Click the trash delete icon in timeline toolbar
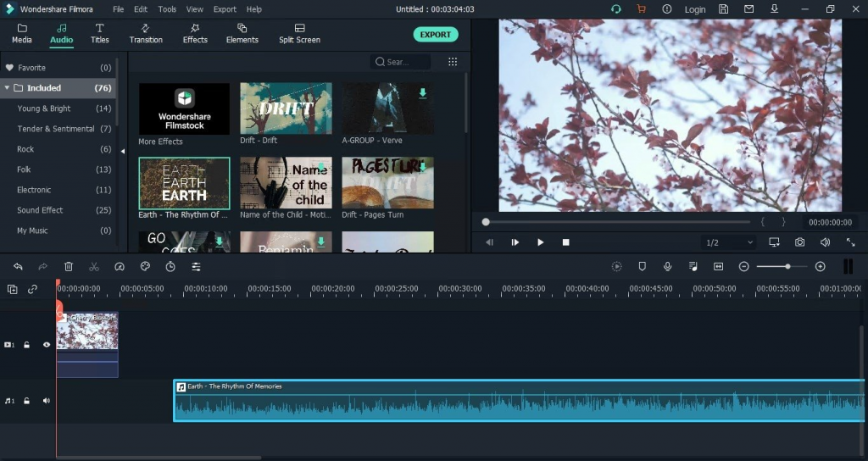868x461 pixels. (69, 267)
